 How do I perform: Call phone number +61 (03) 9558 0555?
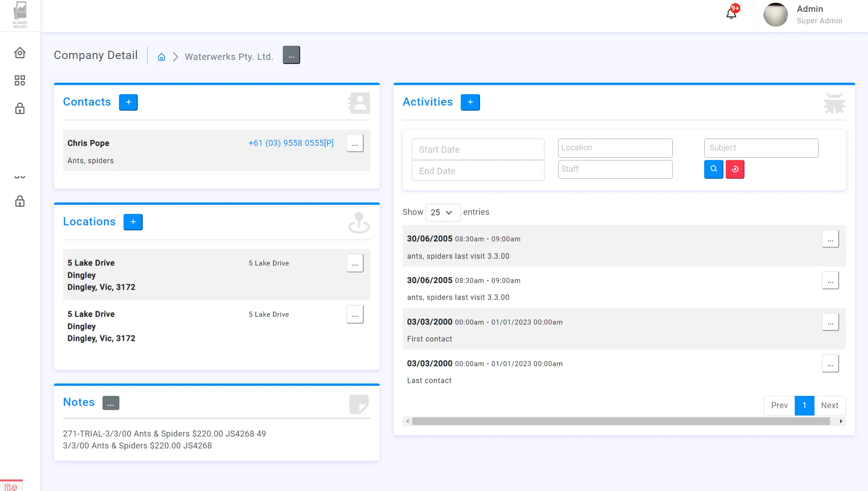tap(291, 143)
